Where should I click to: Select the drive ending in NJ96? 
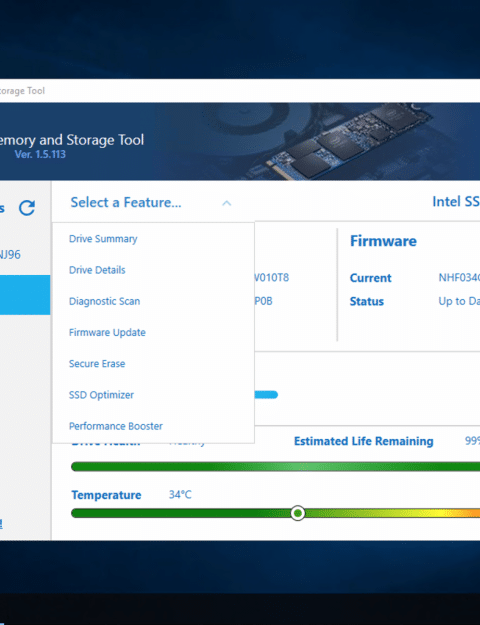coord(10,254)
